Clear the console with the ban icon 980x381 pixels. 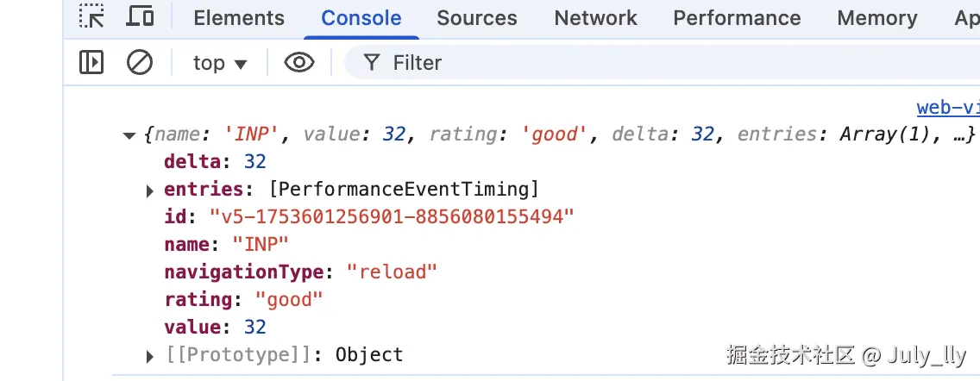(x=140, y=62)
